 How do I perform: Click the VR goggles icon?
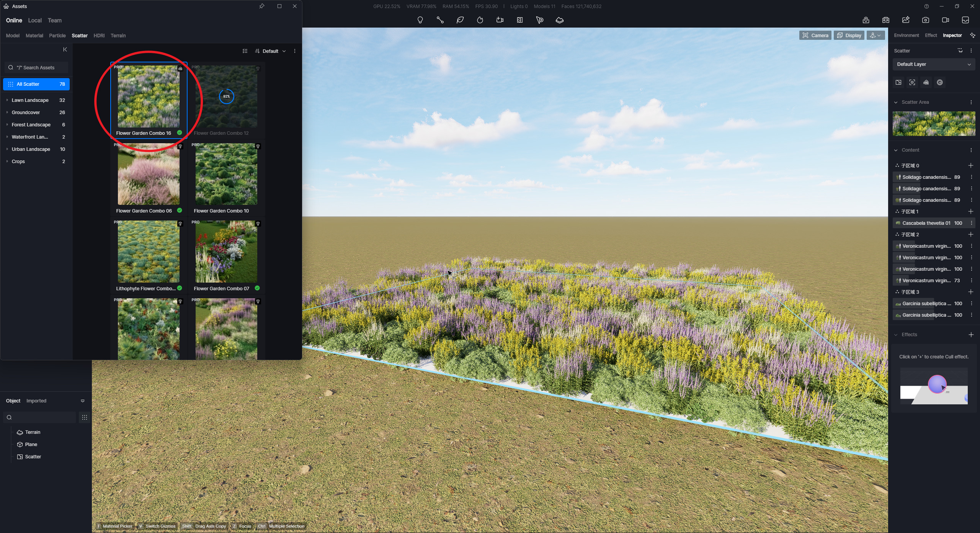coord(886,20)
